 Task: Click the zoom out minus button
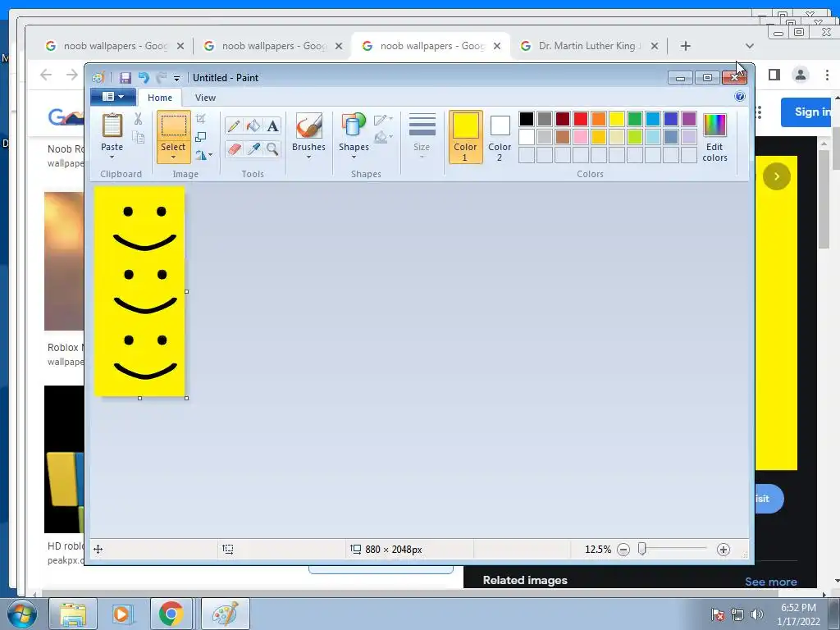(x=623, y=550)
